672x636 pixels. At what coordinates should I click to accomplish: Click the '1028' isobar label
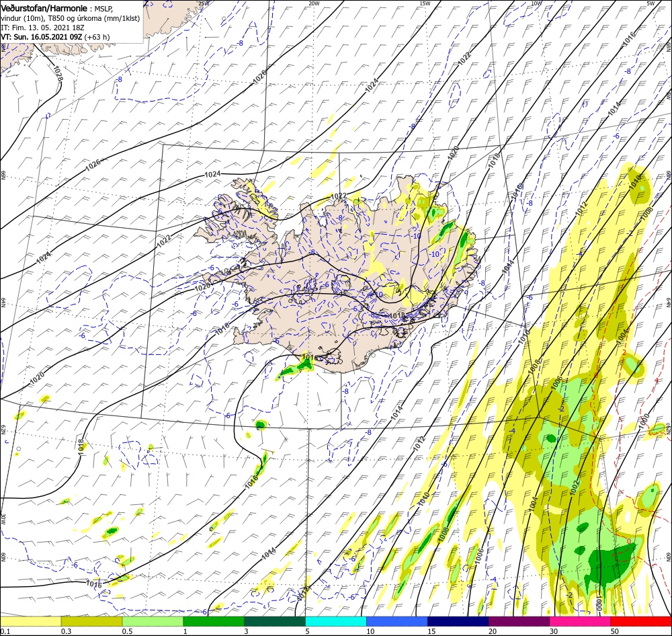pyautogui.click(x=58, y=73)
